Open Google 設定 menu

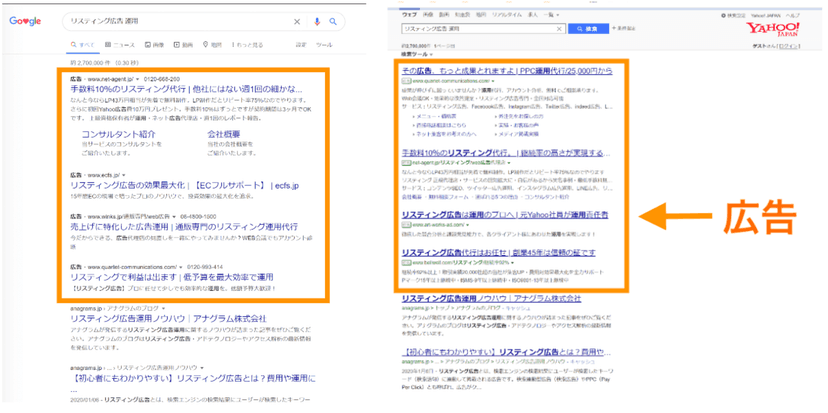tap(301, 45)
